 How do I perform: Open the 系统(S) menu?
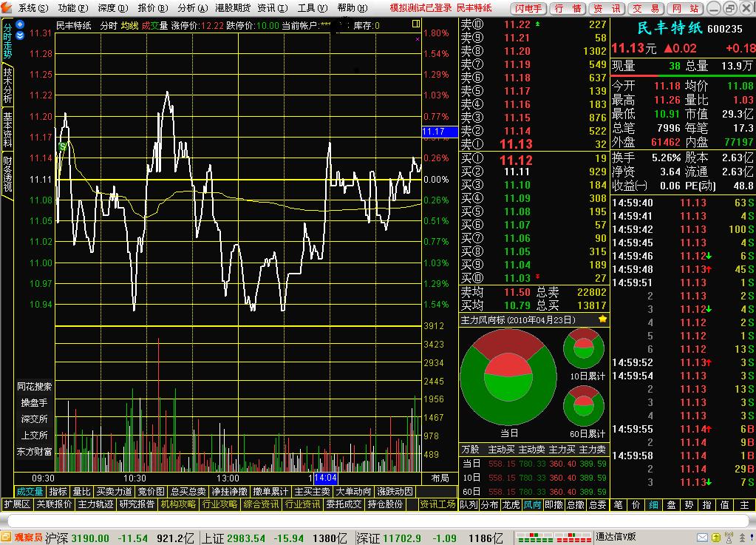tap(33, 7)
